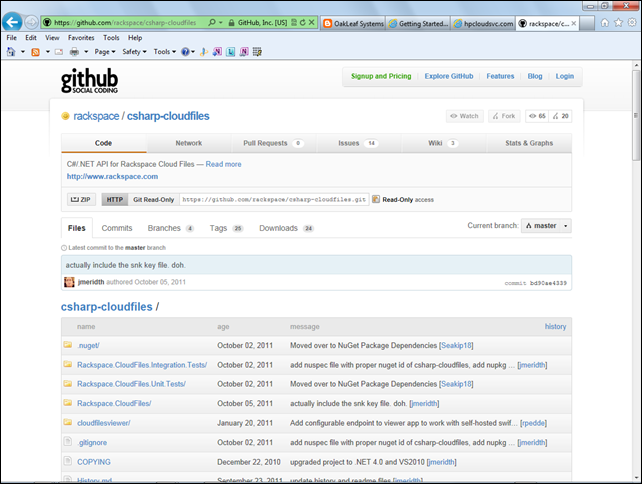The image size is (642, 484).
Task: Switch to the OakLeaf Systems tab
Action: click(x=353, y=23)
